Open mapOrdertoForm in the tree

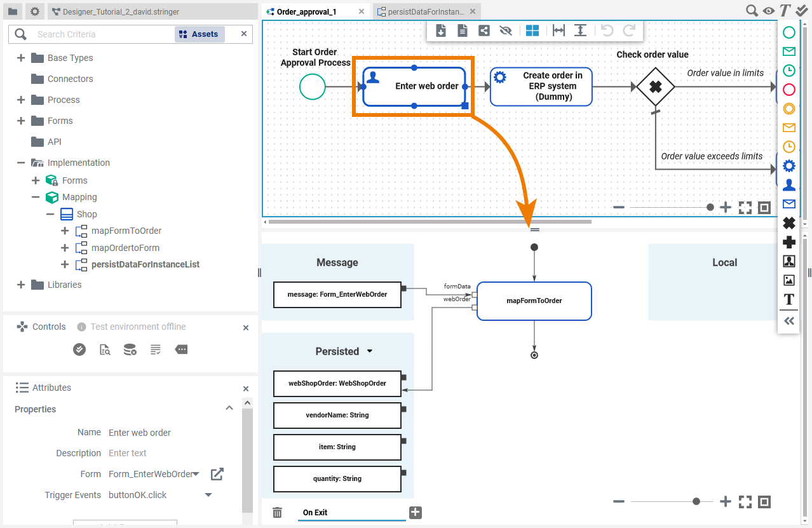[x=125, y=248]
